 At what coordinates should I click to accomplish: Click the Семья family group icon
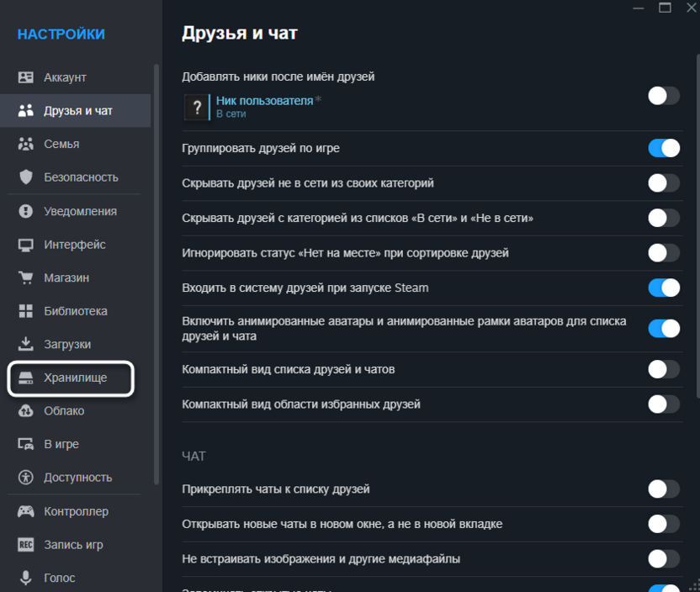click(25, 144)
